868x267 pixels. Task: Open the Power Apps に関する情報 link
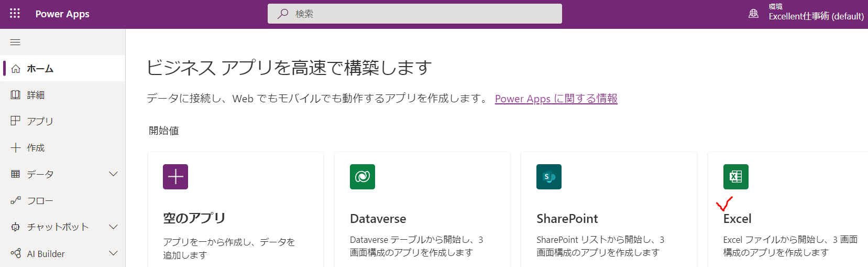point(556,99)
